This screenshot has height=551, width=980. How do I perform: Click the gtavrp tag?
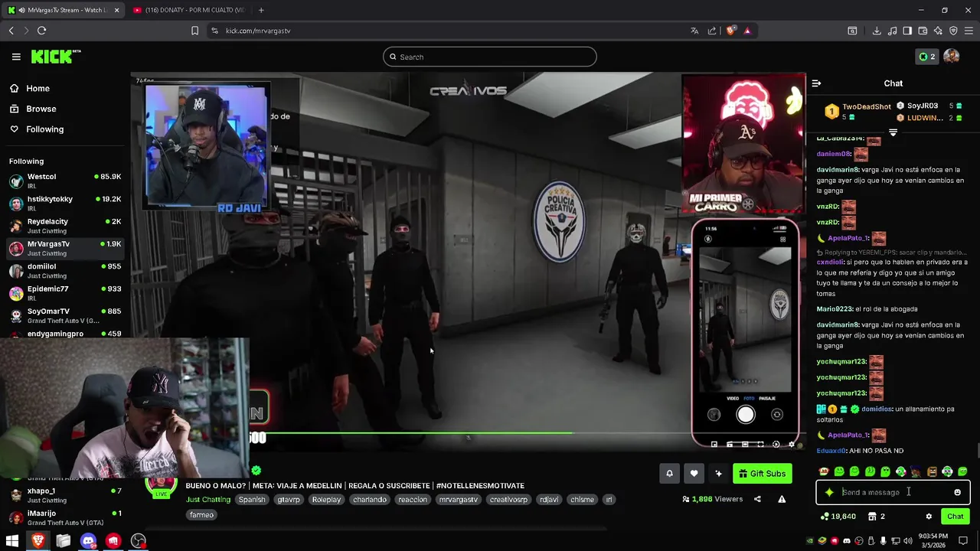point(289,500)
